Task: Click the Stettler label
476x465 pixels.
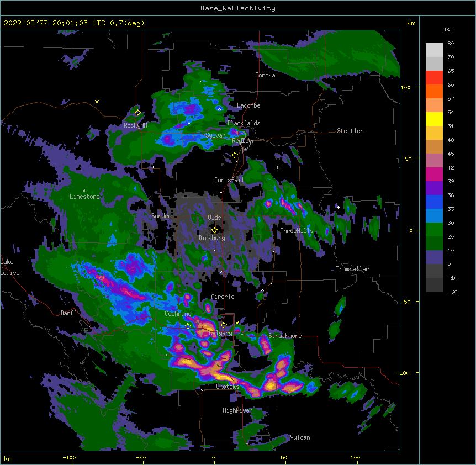Action: tap(350, 131)
